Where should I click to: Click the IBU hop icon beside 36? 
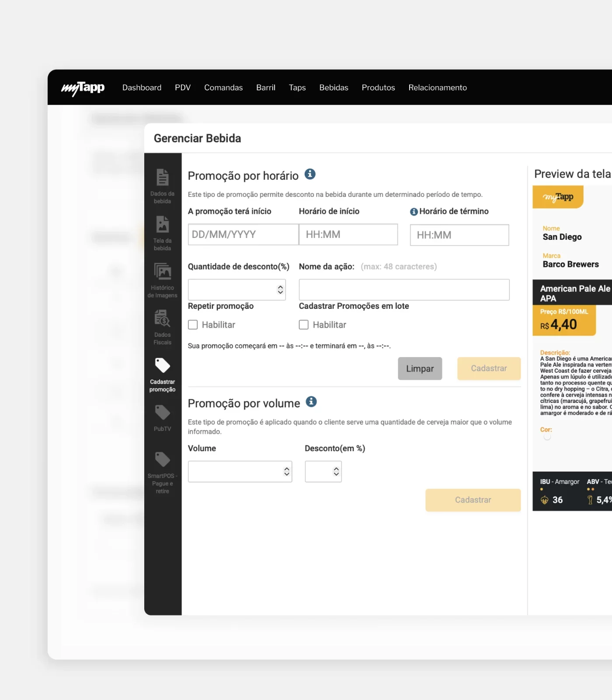tap(545, 500)
